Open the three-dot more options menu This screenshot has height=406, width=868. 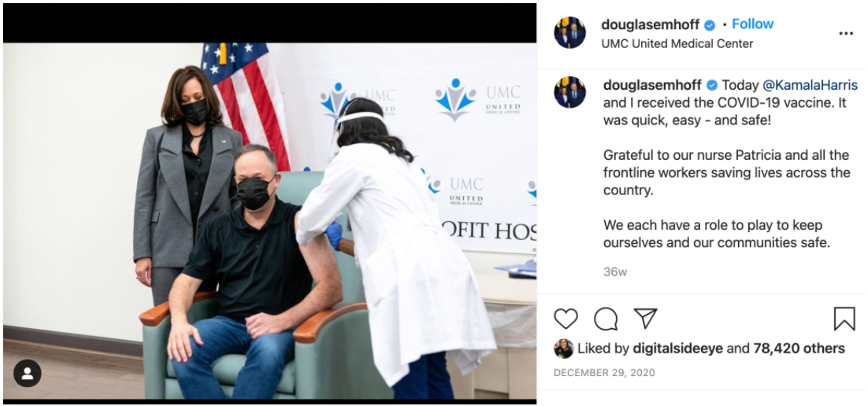[846, 34]
